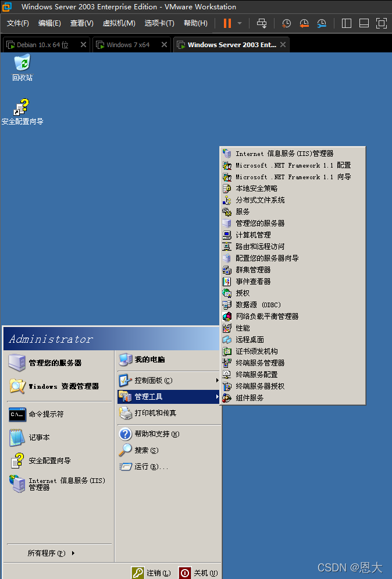The height and width of the screenshot is (579, 392).
Task: Open Windows 资源管理器 from Start menu
Action: tap(59, 386)
